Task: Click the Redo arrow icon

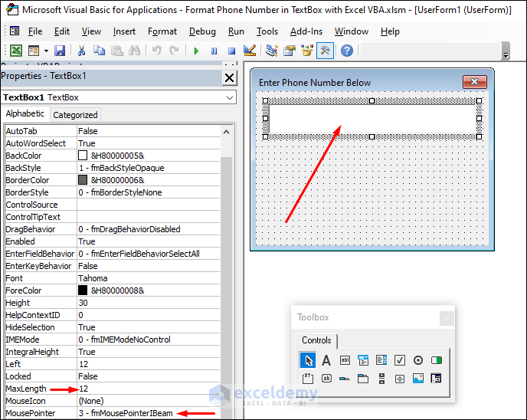Action: 174,51
